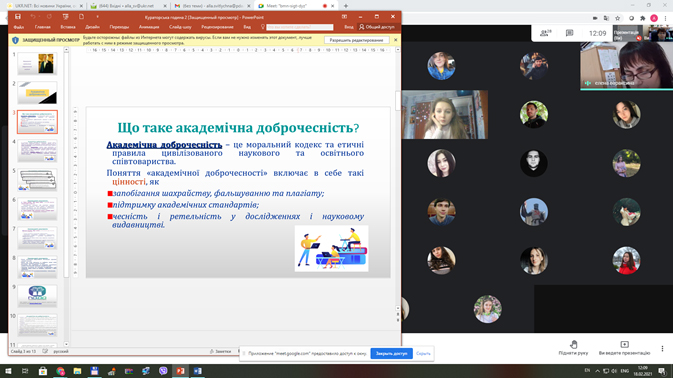The width and height of the screenshot is (673, 378).
Task: Select slide 9 thumbnail
Action: coord(37,296)
